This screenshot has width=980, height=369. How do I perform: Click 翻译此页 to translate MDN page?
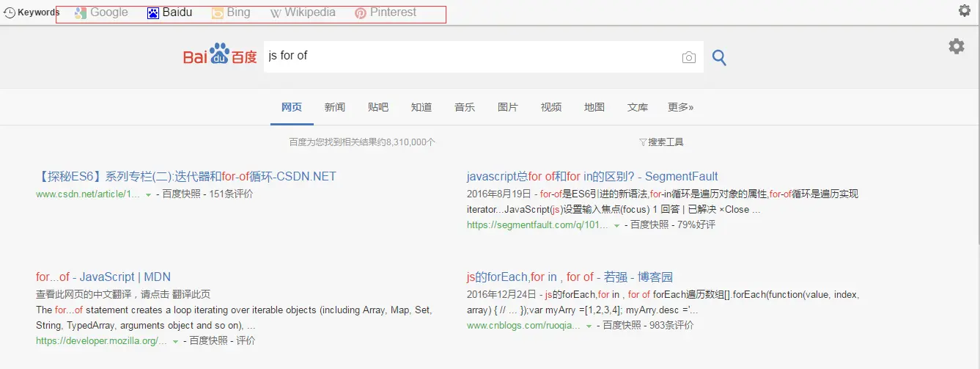coord(190,294)
